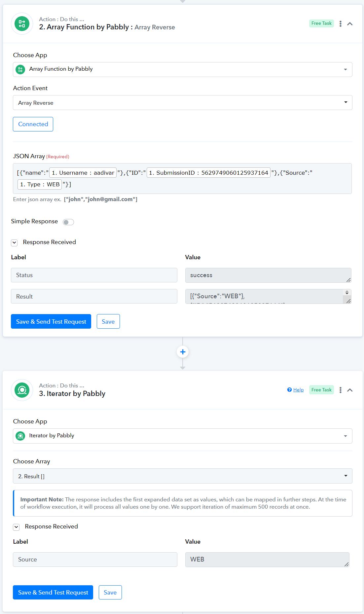Click the 'success' value field
The image size is (364, 614).
click(268, 275)
